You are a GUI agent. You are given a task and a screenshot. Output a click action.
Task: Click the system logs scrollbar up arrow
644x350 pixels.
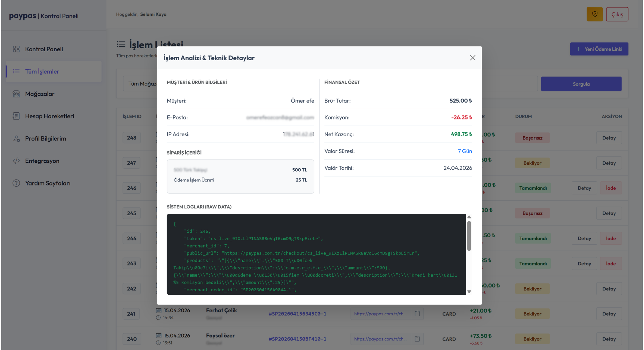coord(469,217)
